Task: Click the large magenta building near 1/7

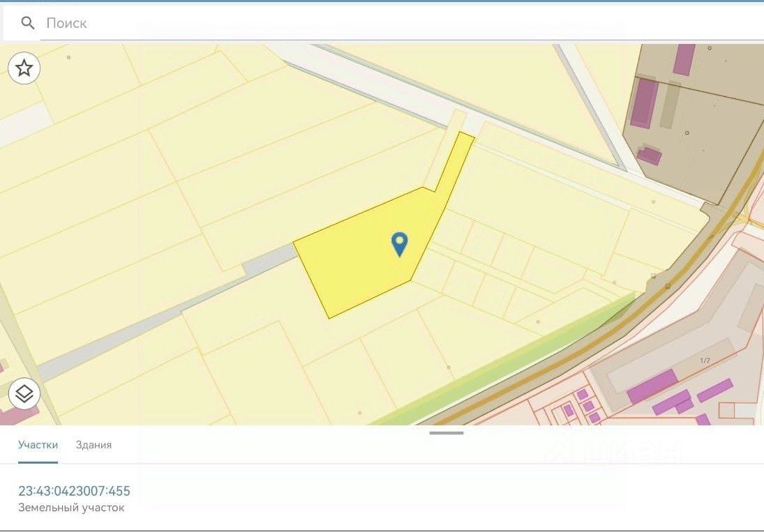Action: [x=652, y=386]
